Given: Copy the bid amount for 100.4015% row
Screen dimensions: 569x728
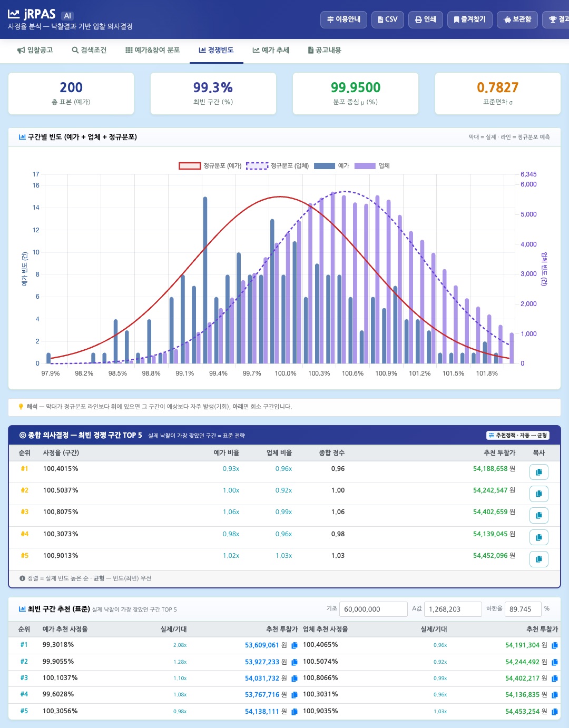Looking at the screenshot, I should click(538, 472).
